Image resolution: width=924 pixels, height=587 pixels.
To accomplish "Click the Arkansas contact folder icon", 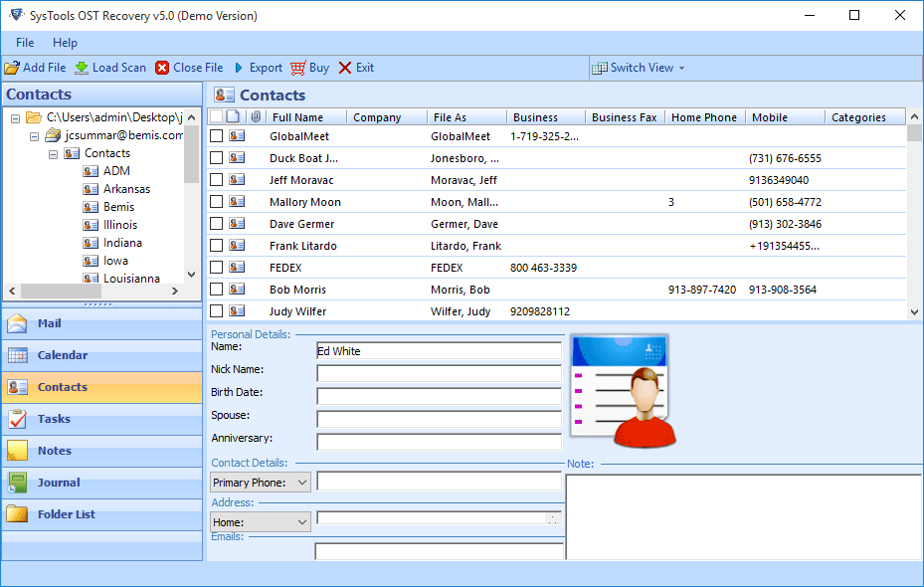I will 91,189.
